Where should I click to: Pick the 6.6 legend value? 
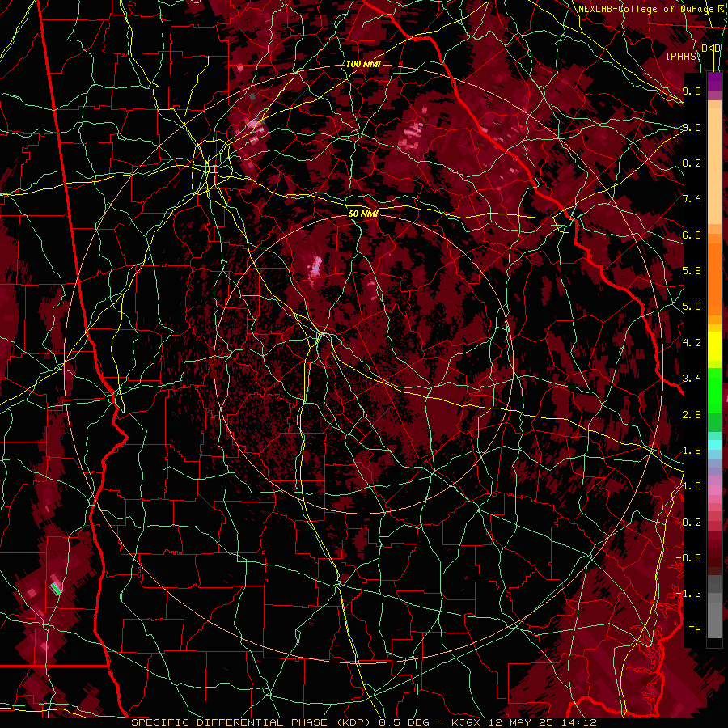pos(692,235)
